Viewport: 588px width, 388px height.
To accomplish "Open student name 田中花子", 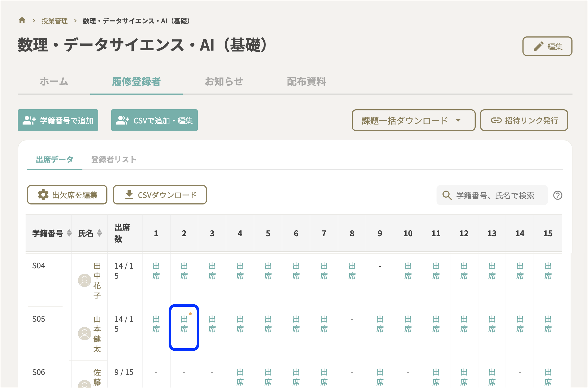I will point(97,281).
